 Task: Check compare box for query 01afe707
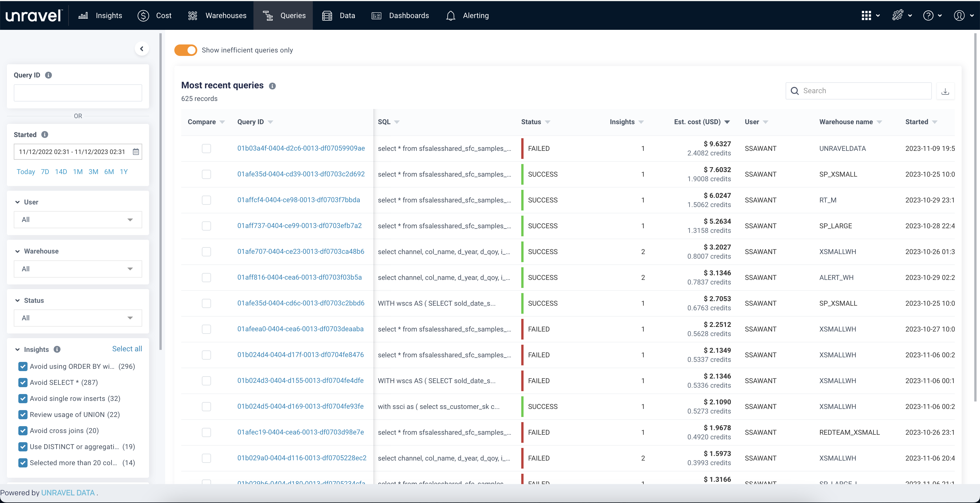[206, 252]
